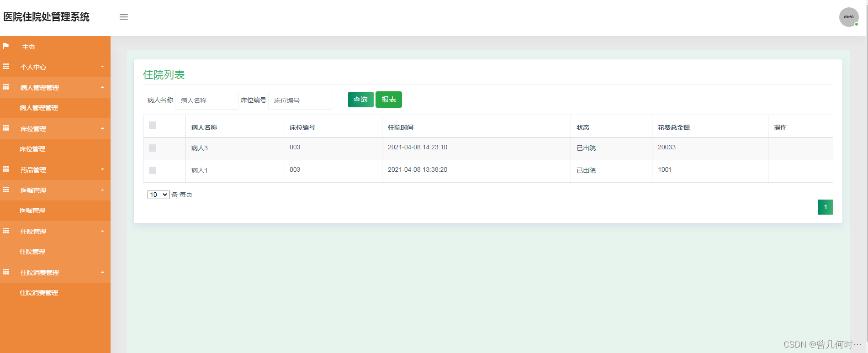Click the grid icon beside 药品管理
Image resolution: width=868 pixels, height=353 pixels.
(x=6, y=169)
